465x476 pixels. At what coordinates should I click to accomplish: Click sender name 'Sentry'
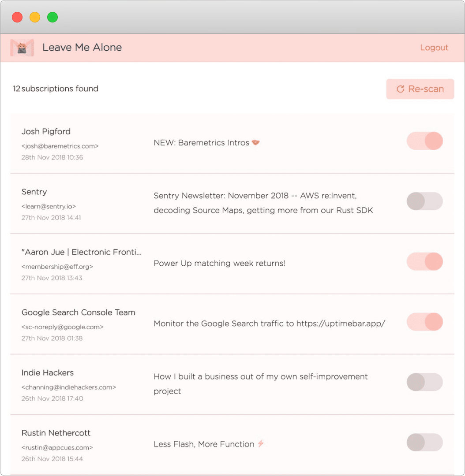[34, 192]
